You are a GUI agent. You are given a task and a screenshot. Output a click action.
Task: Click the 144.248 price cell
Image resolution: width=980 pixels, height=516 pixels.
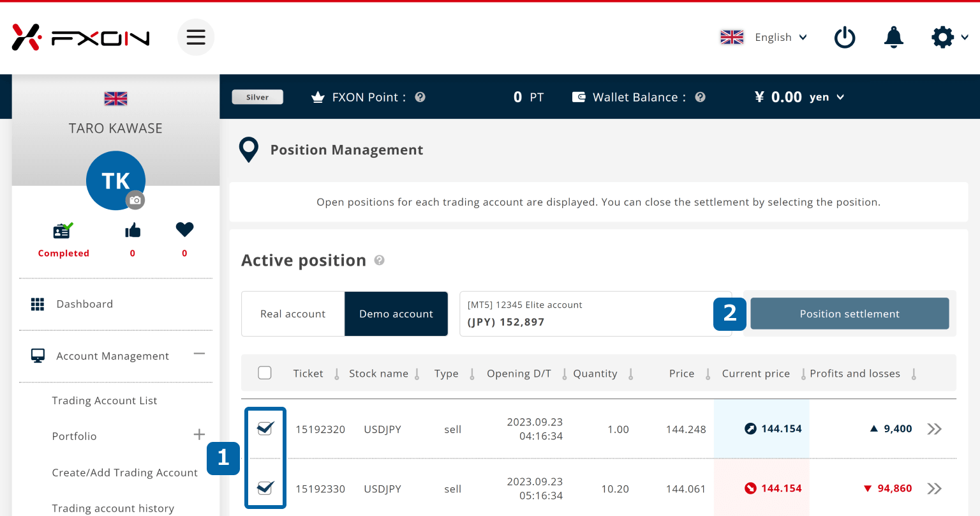(x=686, y=429)
